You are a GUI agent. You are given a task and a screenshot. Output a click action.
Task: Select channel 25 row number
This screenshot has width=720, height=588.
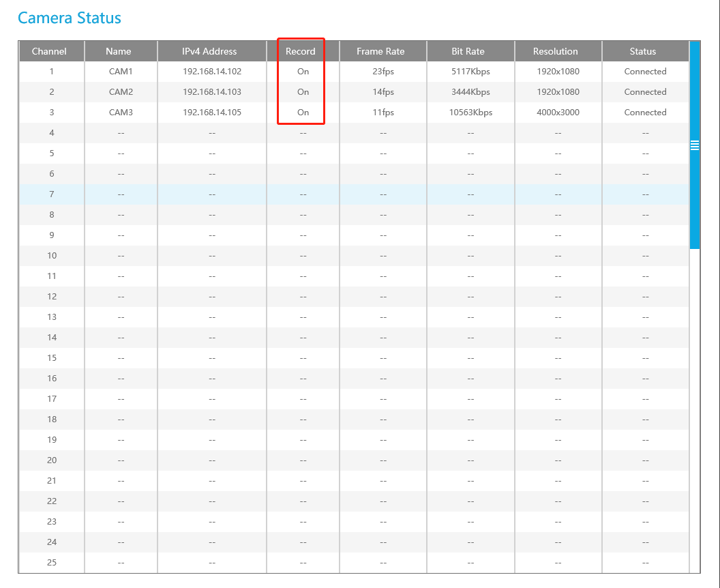pyautogui.click(x=51, y=562)
